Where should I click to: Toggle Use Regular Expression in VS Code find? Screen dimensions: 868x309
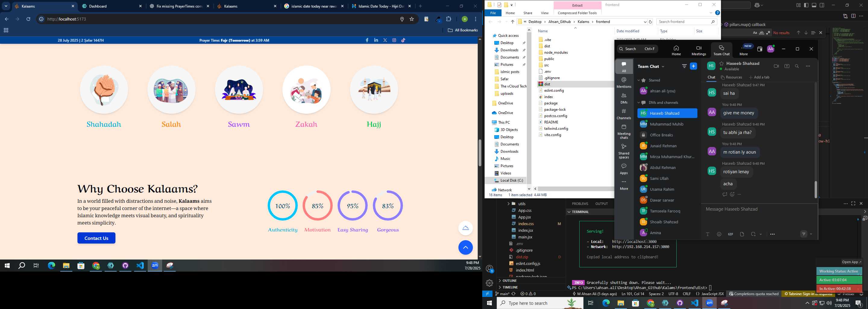[x=768, y=33]
